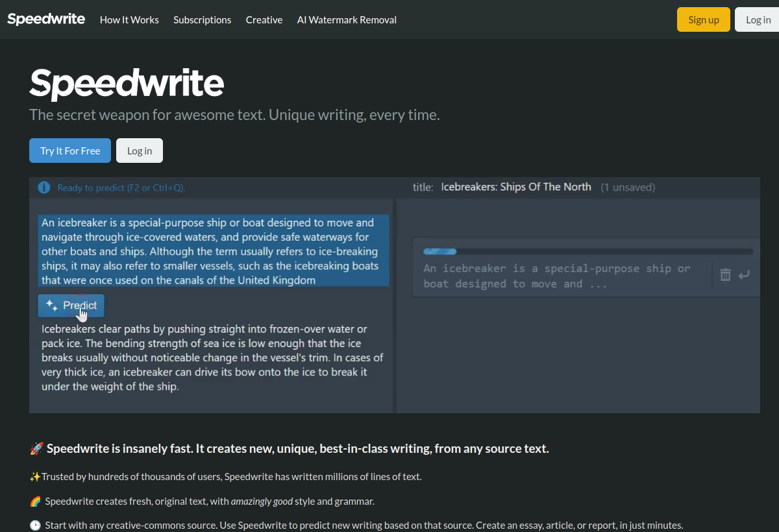Screen dimensions: 779x532
Task: Click paragraph starting 'Icebreakers clear paths'
Action: pos(212,357)
